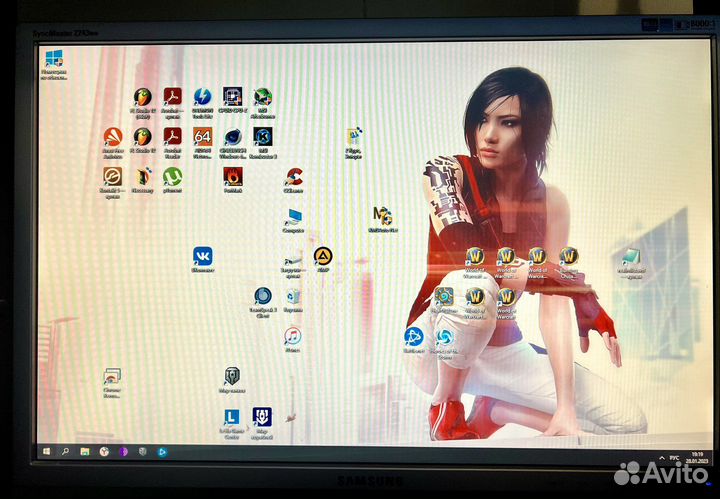Screen dimensions: 720x499
Task: Launch the iTunes music note icon
Action: click(x=292, y=336)
